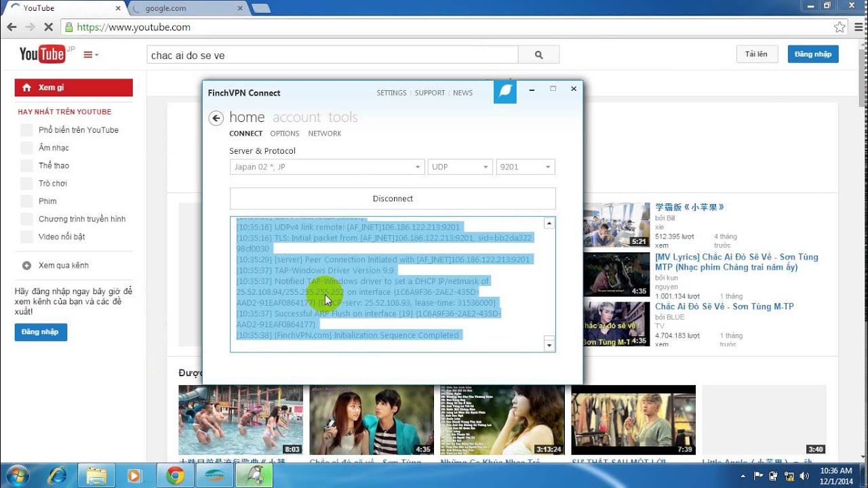Click the YouTube logo

[x=42, y=54]
